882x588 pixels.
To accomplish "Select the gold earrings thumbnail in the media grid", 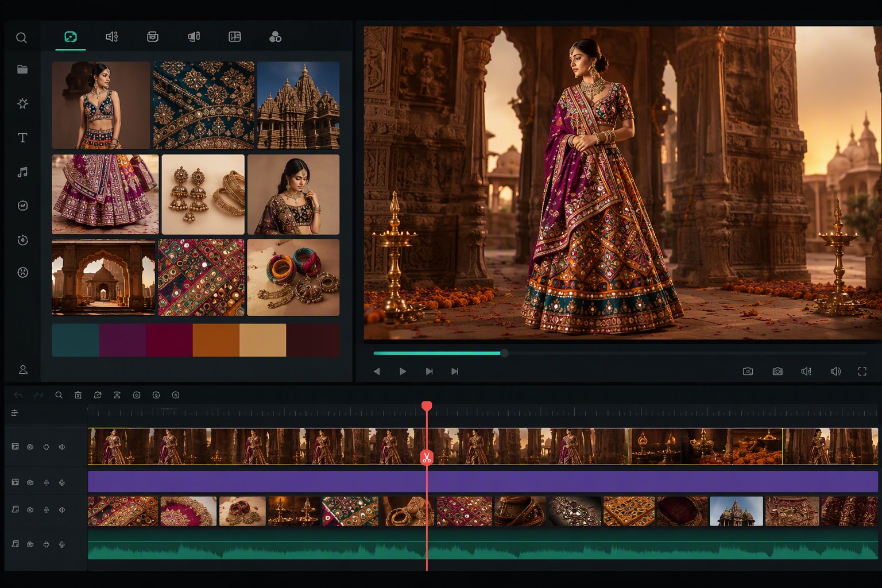I will point(203,194).
